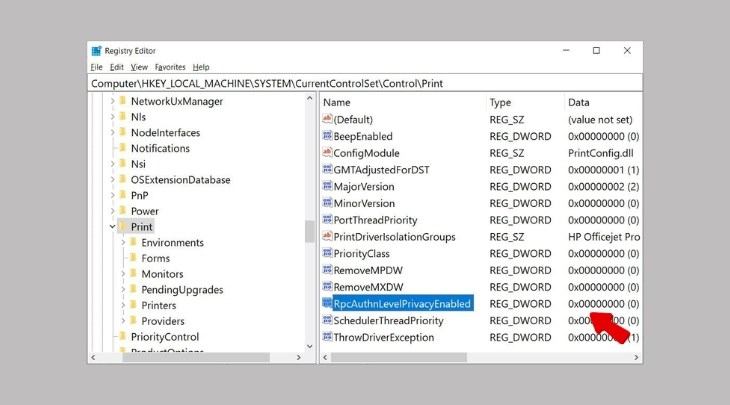Expand the NetworkUxManager key
Viewport: 730px width, 405px height.
(112, 101)
